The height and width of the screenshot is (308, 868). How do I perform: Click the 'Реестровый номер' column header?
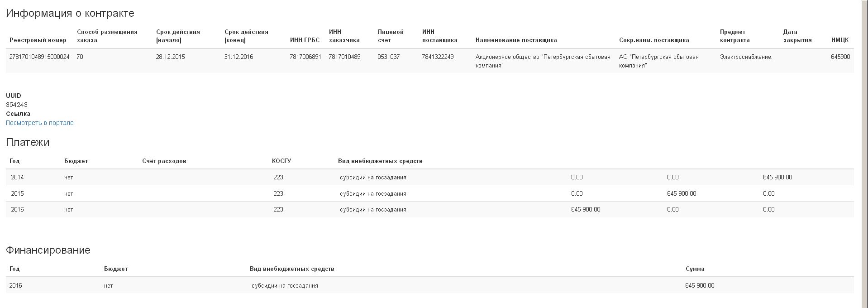coord(38,40)
